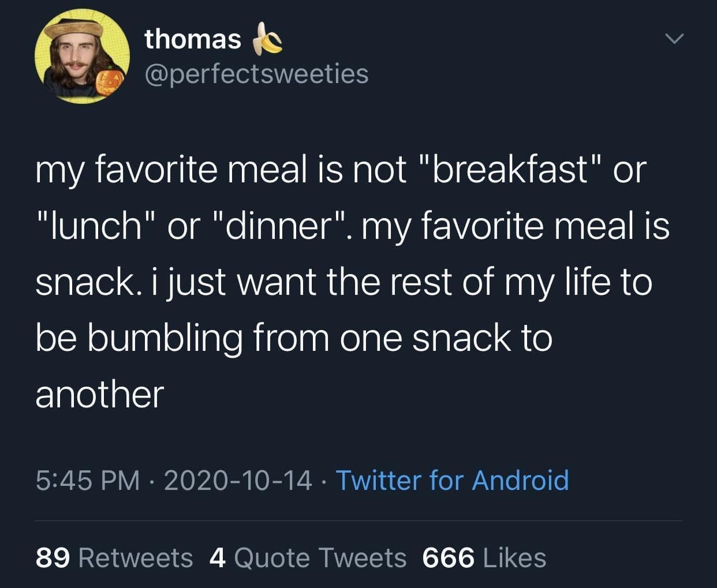Click the 2020-10-14 date
Screen dimensions: 717x588
238,480
